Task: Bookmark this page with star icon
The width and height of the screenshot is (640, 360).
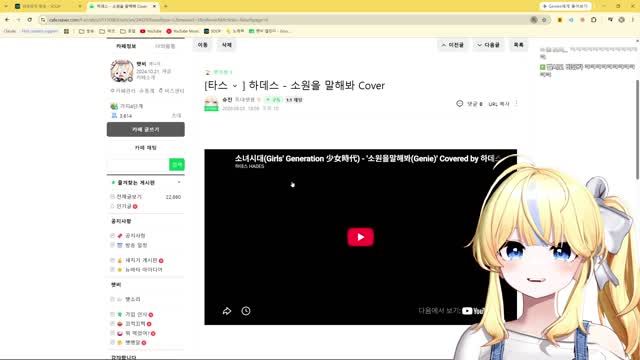Action: [544, 20]
